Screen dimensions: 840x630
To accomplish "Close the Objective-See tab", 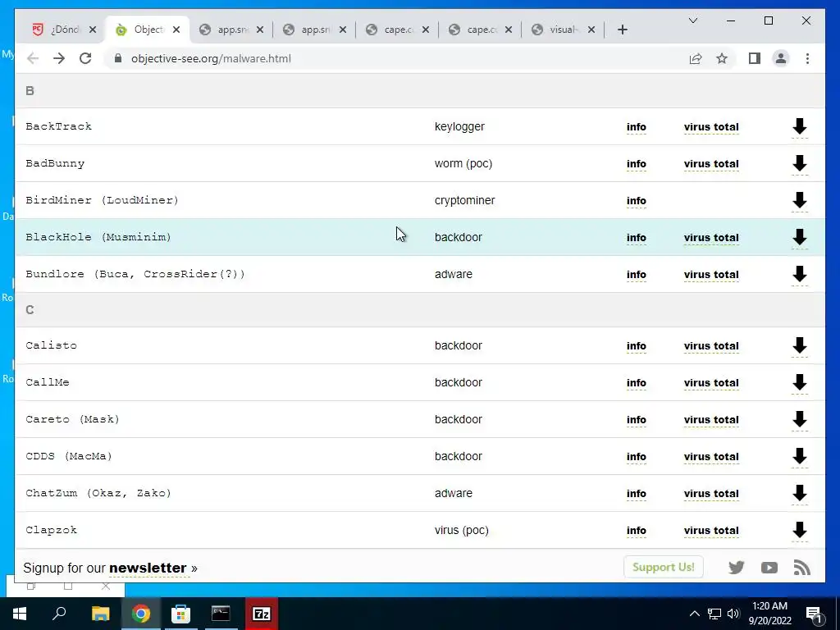I will [176, 30].
